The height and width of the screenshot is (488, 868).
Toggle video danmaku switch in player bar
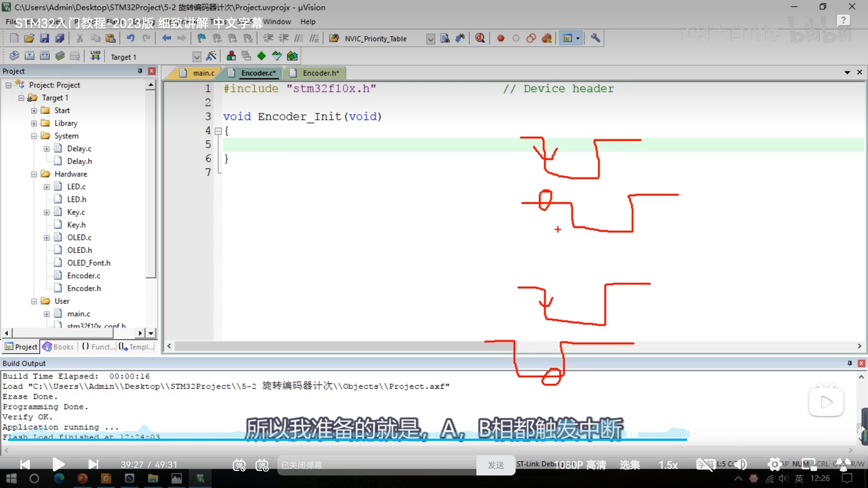pos(239,465)
